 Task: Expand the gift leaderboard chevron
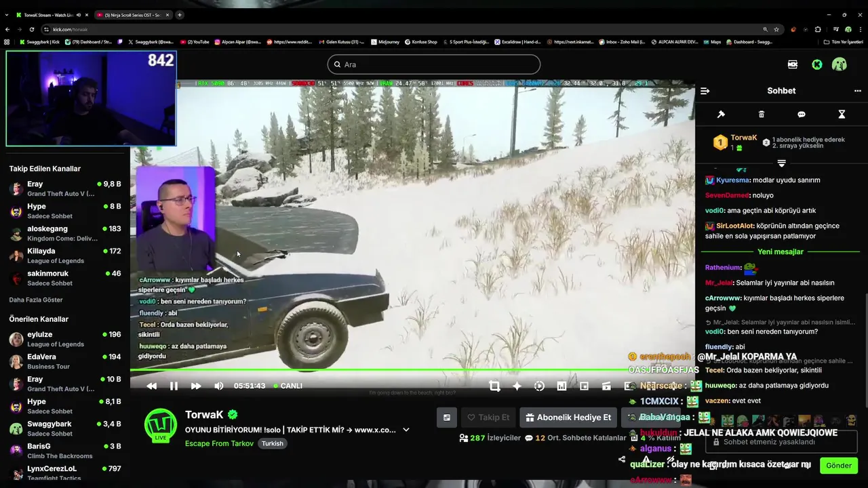(x=781, y=163)
